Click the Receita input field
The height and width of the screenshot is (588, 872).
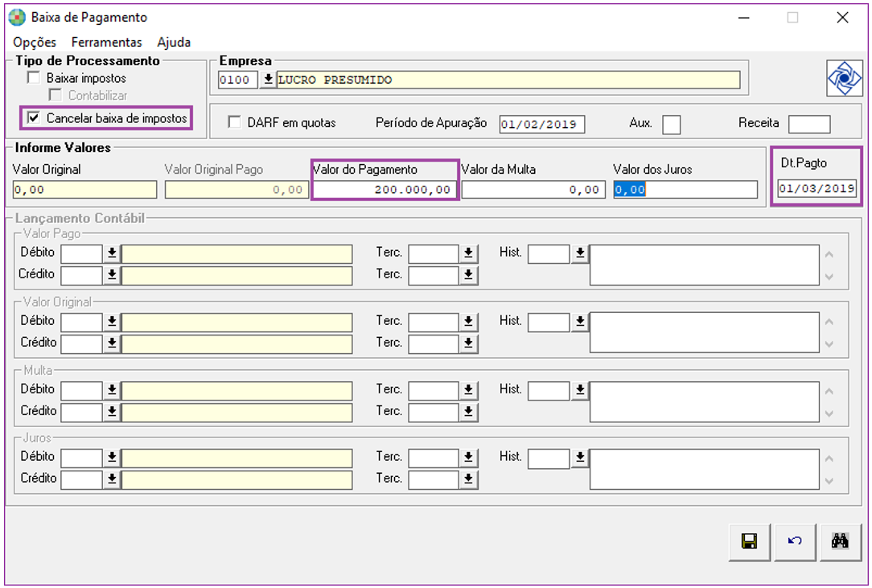(809, 124)
